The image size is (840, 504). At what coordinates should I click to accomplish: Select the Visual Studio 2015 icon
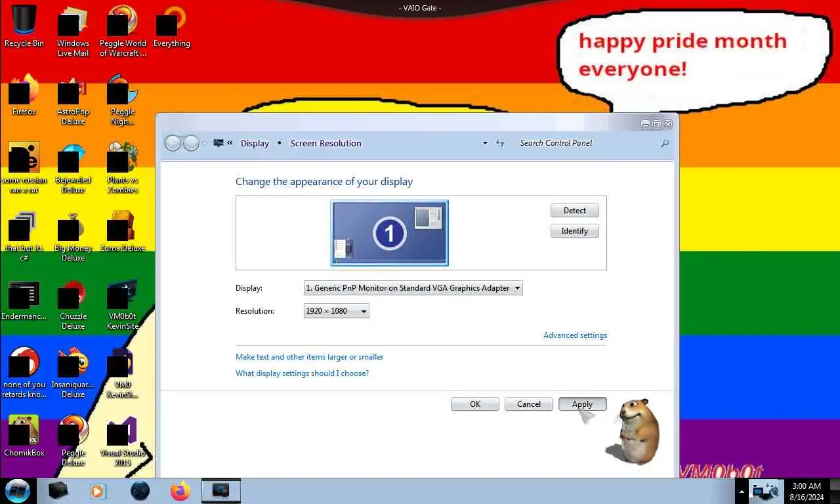click(x=123, y=441)
